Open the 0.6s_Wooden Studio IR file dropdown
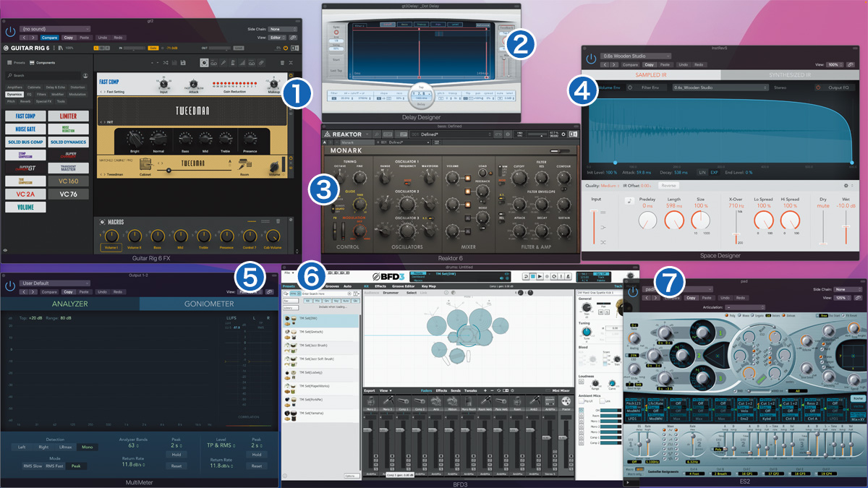 tap(720, 87)
